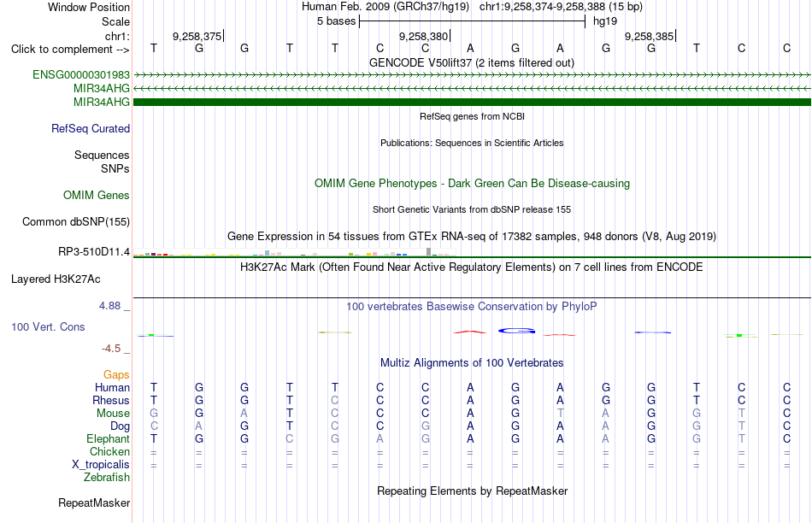Click the OMIM Genes track label
Image resolution: width=812 pixels, height=523 pixels.
tap(97, 195)
